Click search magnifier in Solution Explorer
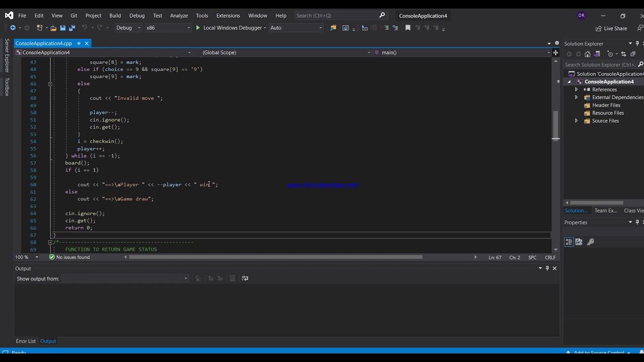Viewport: 644px width, 362px height. point(640,64)
